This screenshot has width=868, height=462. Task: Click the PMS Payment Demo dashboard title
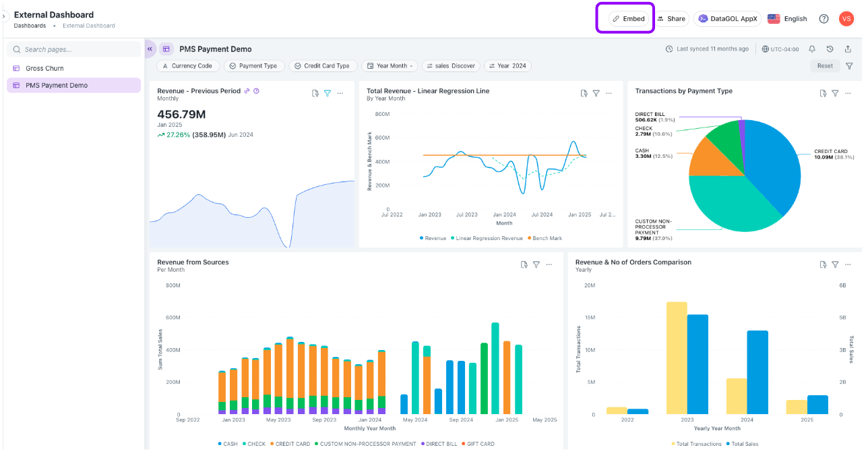[x=216, y=49]
